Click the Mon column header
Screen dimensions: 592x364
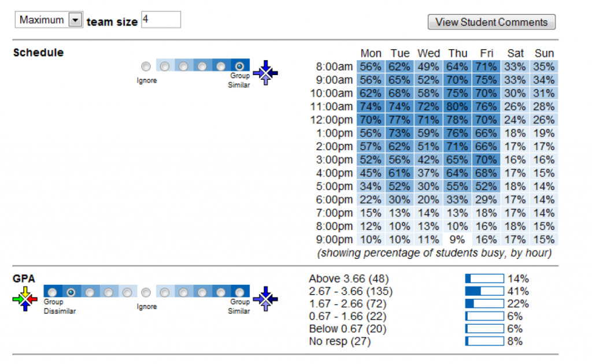(371, 53)
